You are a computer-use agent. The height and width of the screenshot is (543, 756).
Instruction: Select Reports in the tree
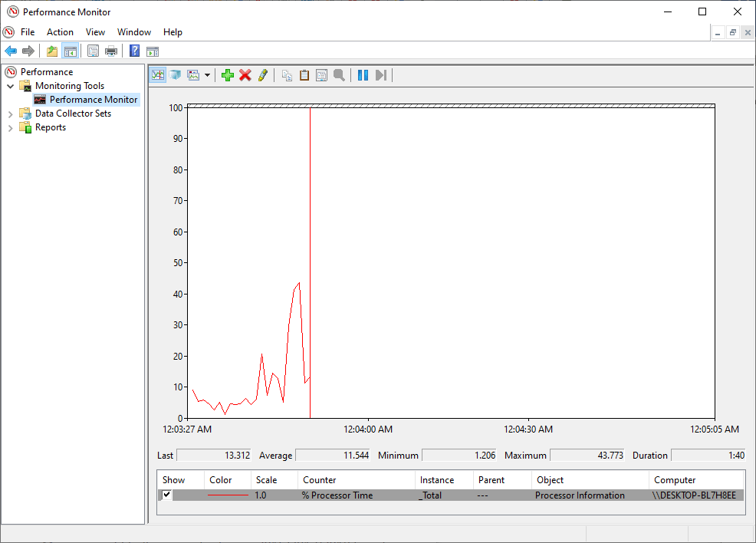50,127
